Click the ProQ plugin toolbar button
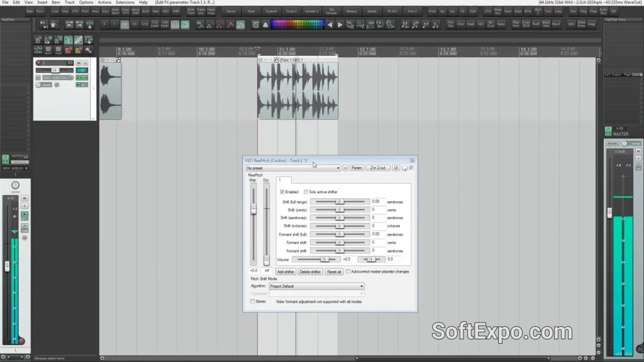This screenshot has width=644, height=362. pyautogui.click(x=432, y=11)
